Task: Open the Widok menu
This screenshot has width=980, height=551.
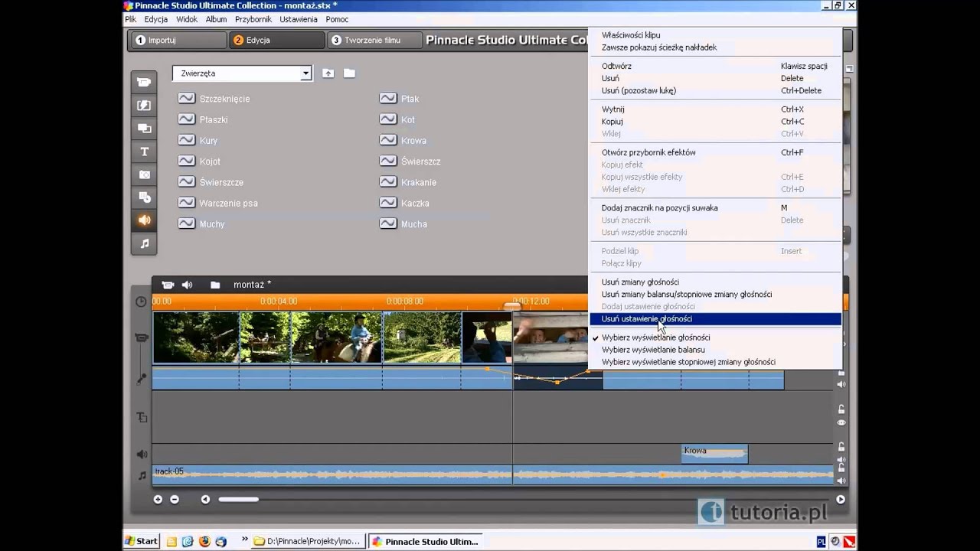Action: (187, 19)
